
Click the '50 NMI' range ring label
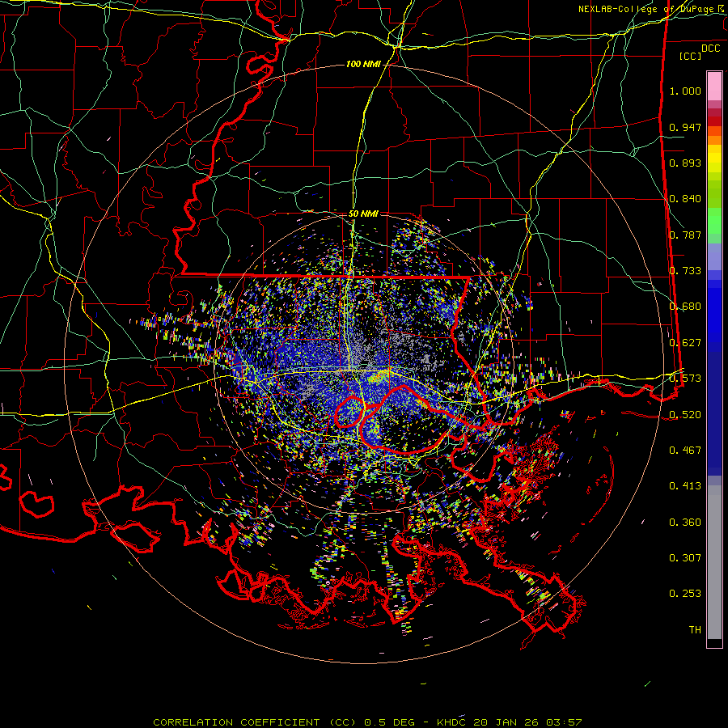tap(363, 214)
